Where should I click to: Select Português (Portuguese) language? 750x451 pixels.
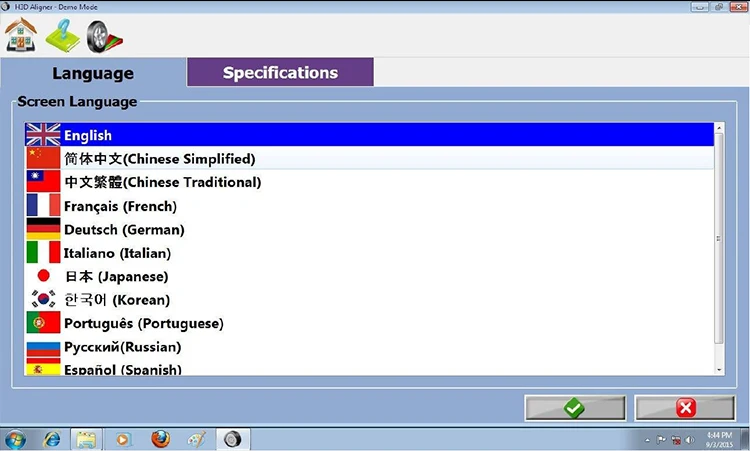[369, 323]
